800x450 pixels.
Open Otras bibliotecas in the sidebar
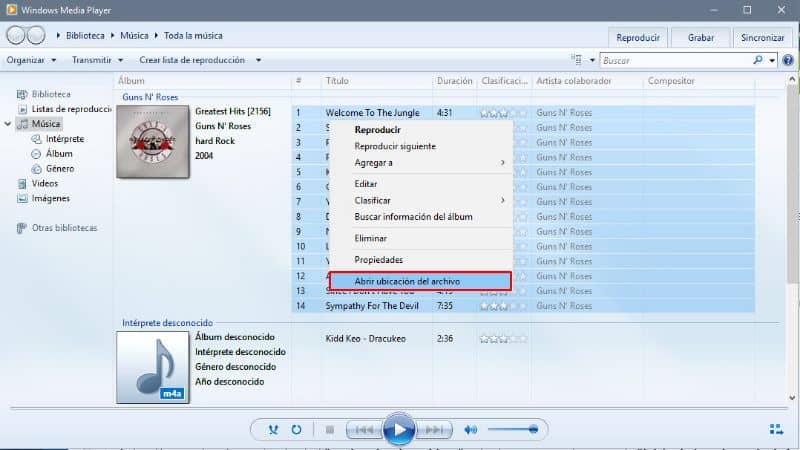64,228
